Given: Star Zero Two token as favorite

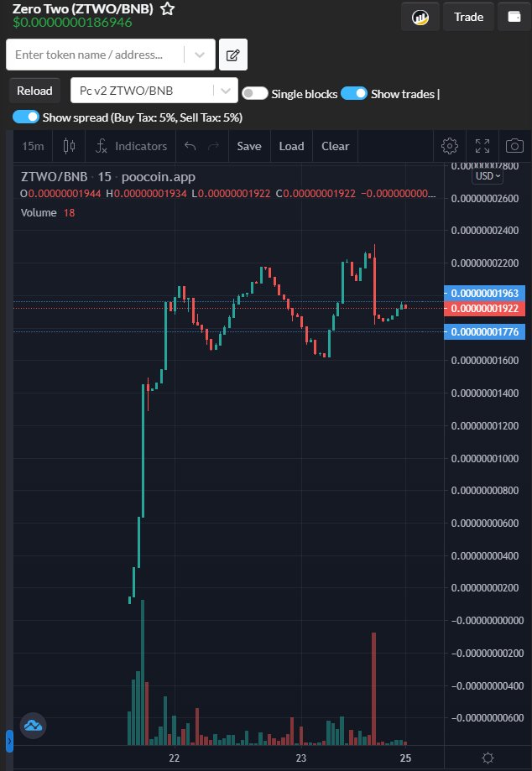Looking at the screenshot, I should coord(168,8).
